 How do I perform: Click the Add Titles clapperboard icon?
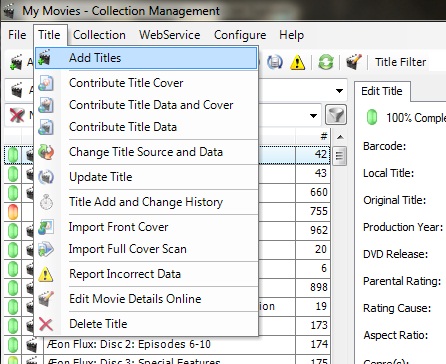point(45,58)
